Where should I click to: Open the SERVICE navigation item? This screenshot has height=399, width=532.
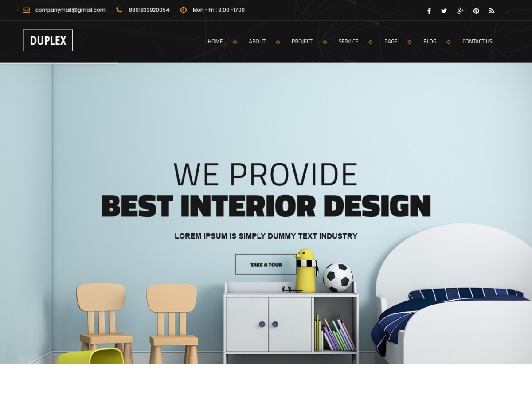pos(348,41)
